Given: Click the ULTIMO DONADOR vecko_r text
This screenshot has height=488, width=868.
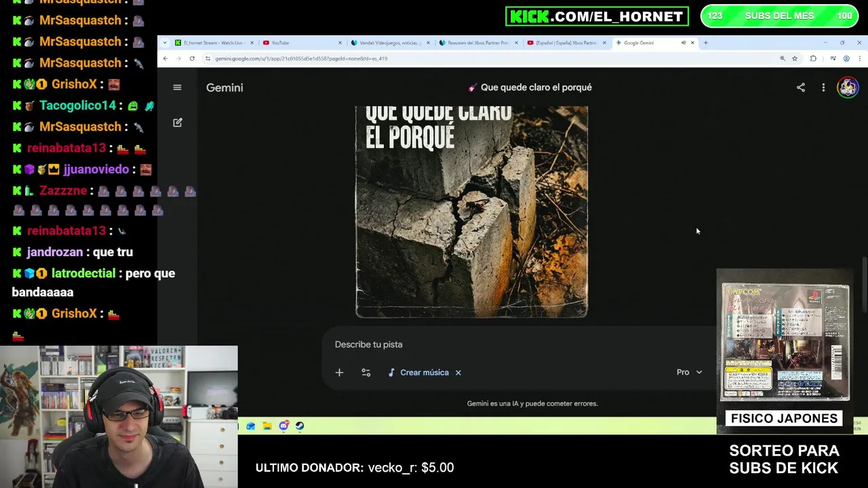Looking at the screenshot, I should pyautogui.click(x=355, y=468).
